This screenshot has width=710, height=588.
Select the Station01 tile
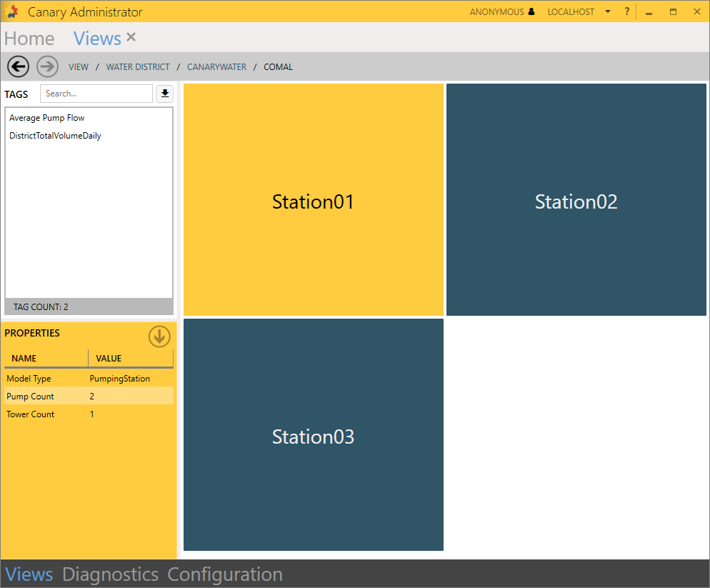[313, 200]
